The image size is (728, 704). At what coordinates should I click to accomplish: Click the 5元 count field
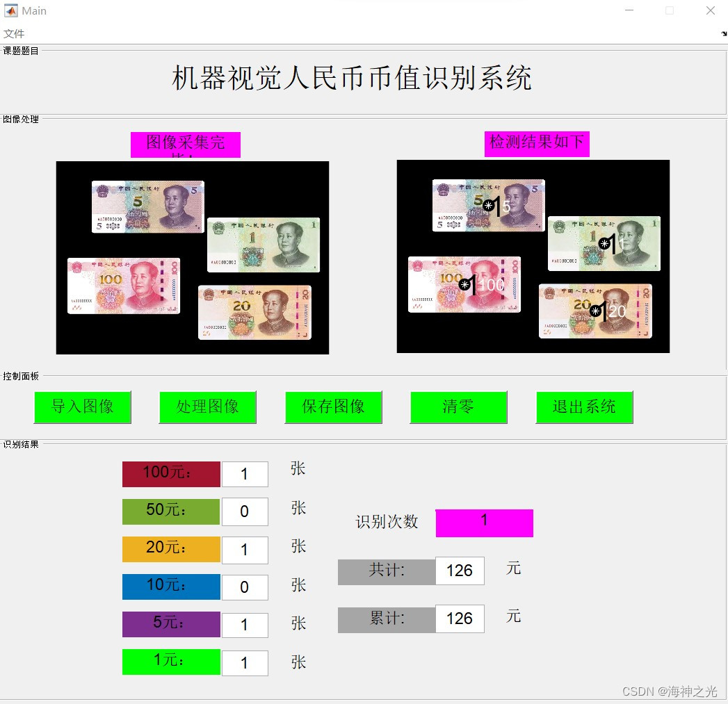coord(245,625)
